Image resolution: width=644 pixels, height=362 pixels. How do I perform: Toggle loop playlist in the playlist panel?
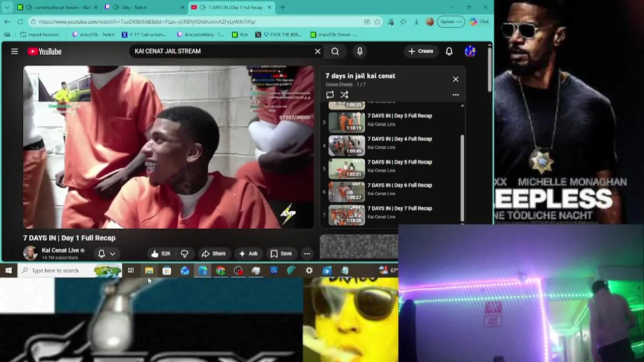click(x=330, y=95)
